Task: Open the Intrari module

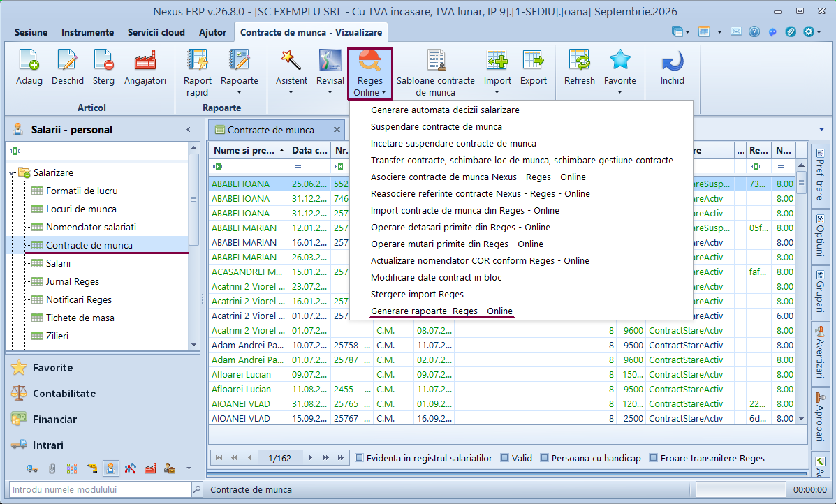Action: [x=48, y=445]
